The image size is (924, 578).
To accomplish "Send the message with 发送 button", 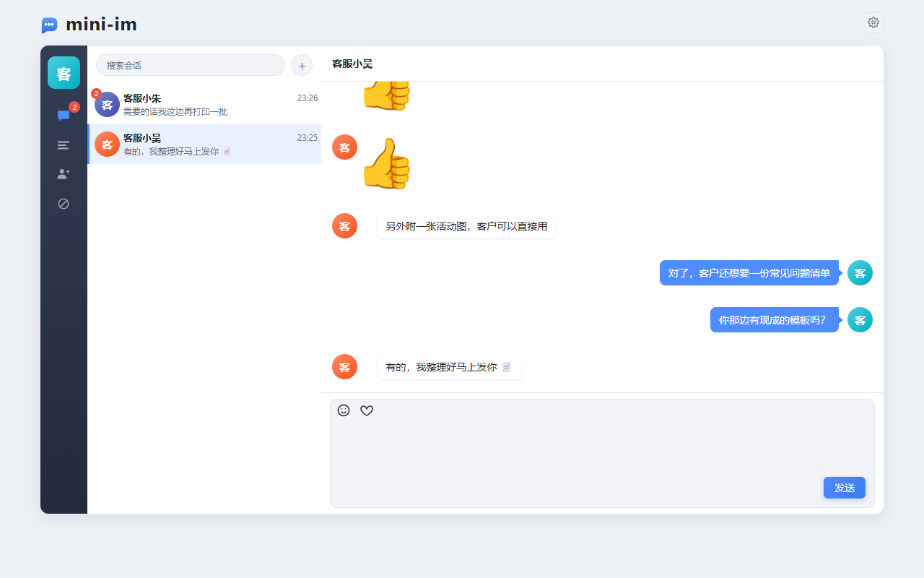I will click(x=845, y=488).
